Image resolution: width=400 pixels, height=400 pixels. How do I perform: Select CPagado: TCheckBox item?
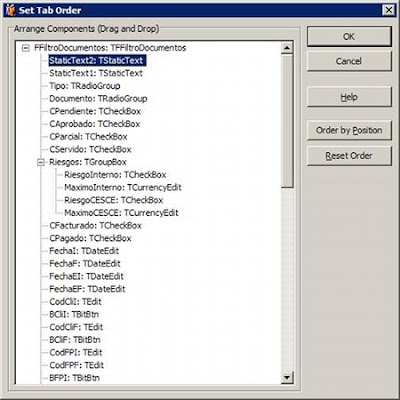[x=90, y=238]
